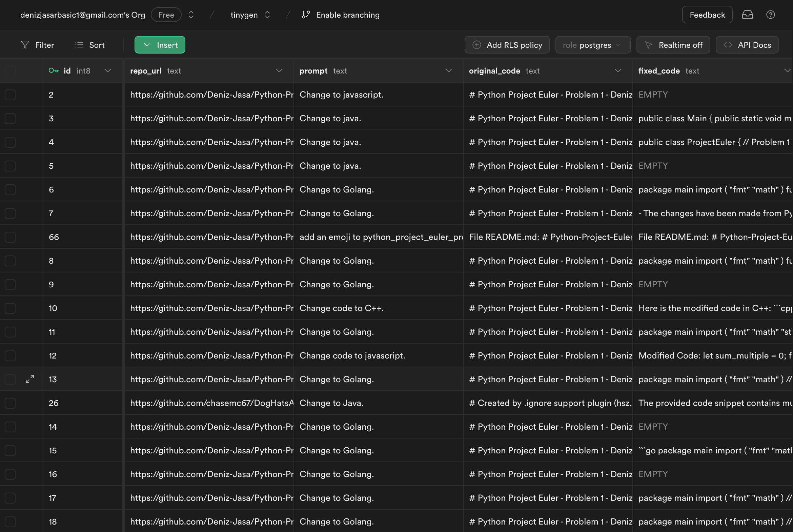
Task: Click the repo_url column header name
Action: (146, 70)
